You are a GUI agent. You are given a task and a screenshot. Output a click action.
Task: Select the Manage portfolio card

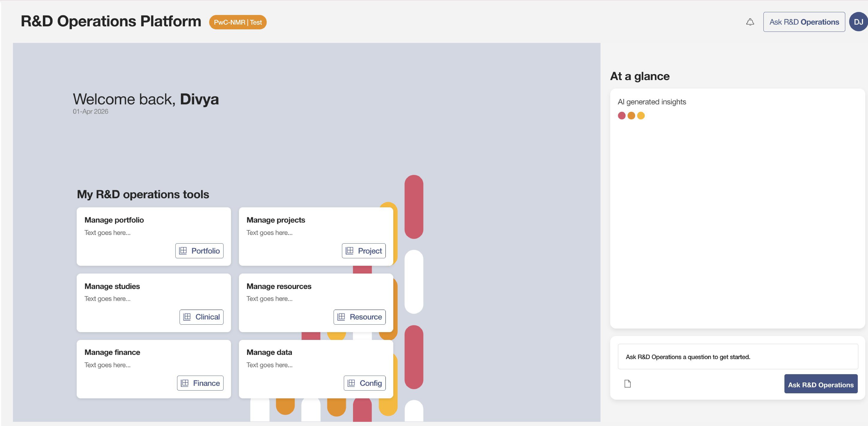[154, 236]
